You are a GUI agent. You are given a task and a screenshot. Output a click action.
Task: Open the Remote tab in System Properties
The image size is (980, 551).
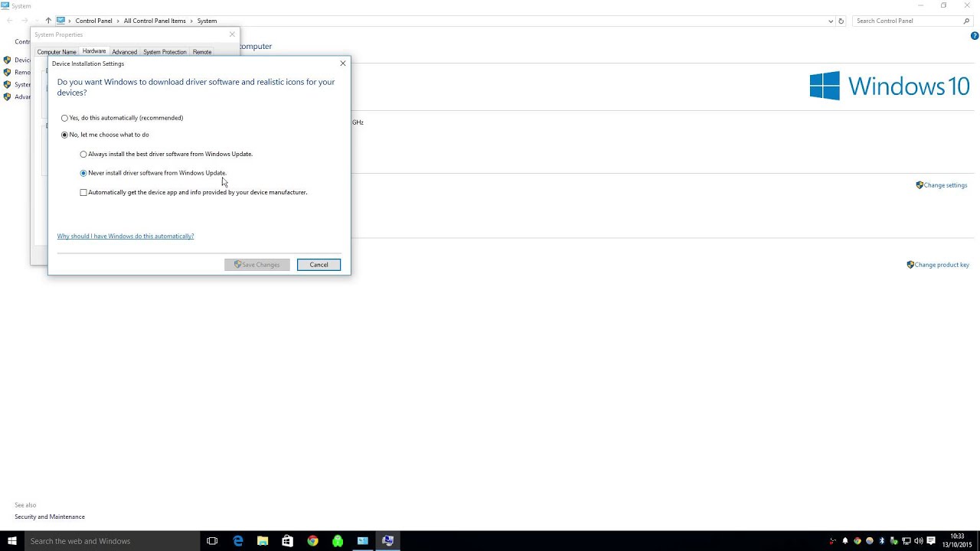click(x=202, y=52)
